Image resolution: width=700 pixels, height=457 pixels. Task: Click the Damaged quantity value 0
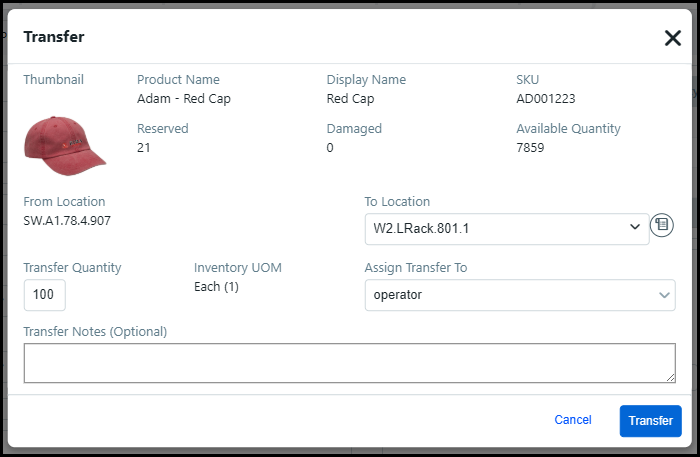pos(330,148)
